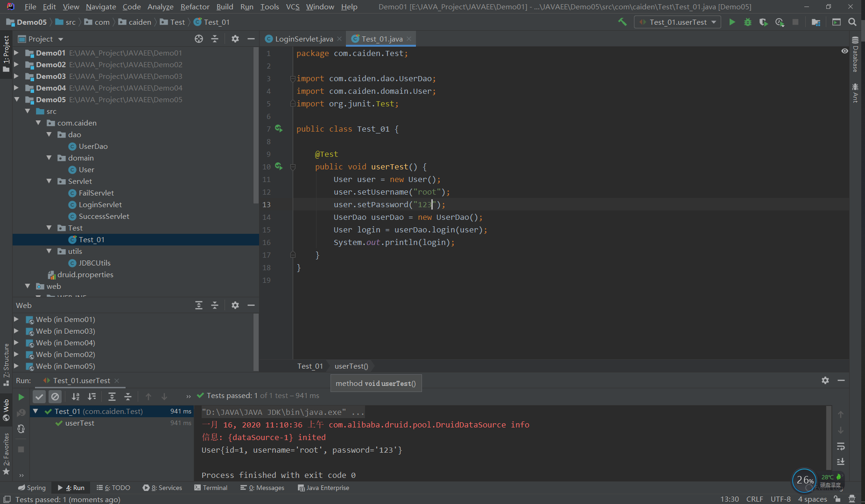Click locate-in-tree target icon in Project panel
This screenshot has height=504, width=865.
tap(199, 39)
